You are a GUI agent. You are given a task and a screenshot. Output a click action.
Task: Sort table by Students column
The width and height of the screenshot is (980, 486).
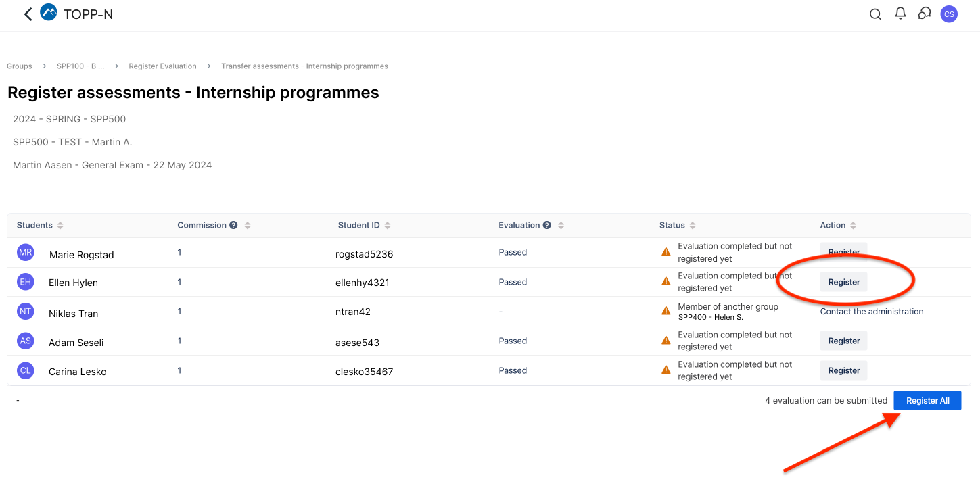pos(60,226)
